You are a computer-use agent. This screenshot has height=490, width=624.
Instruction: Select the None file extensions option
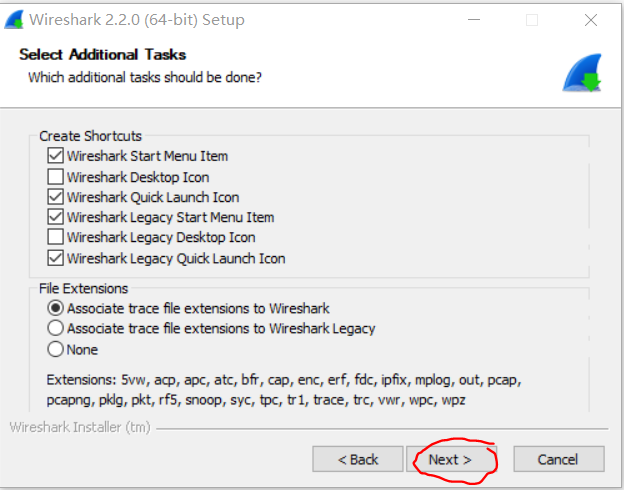55,349
